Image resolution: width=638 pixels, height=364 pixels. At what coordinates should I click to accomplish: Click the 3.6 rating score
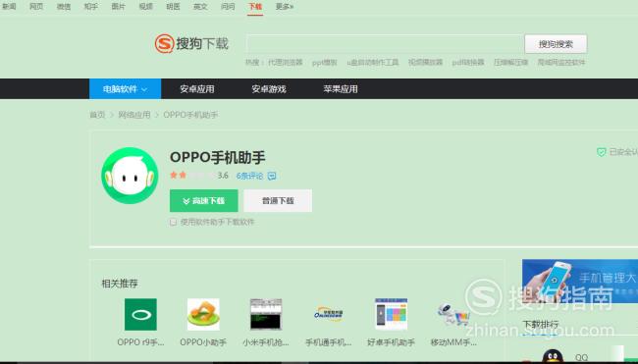[x=223, y=176]
